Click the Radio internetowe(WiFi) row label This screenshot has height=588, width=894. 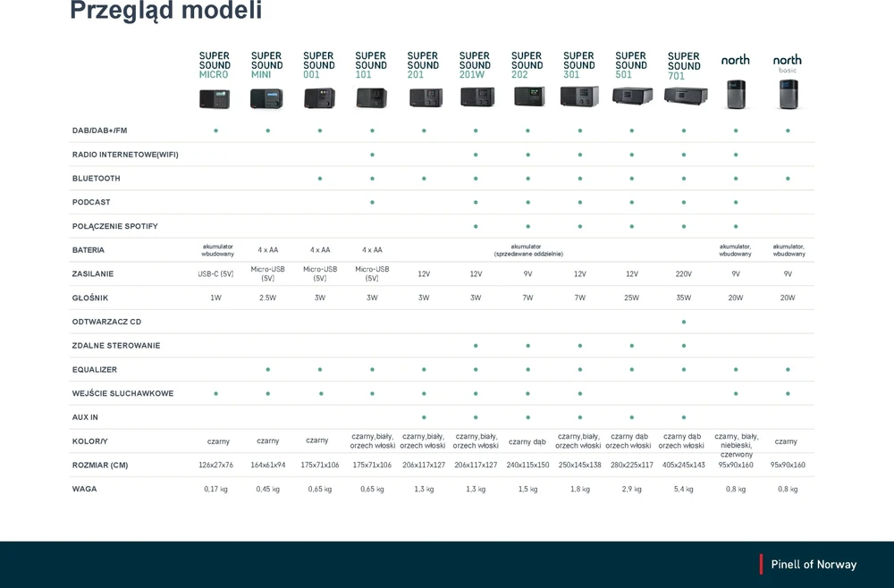pos(125,155)
